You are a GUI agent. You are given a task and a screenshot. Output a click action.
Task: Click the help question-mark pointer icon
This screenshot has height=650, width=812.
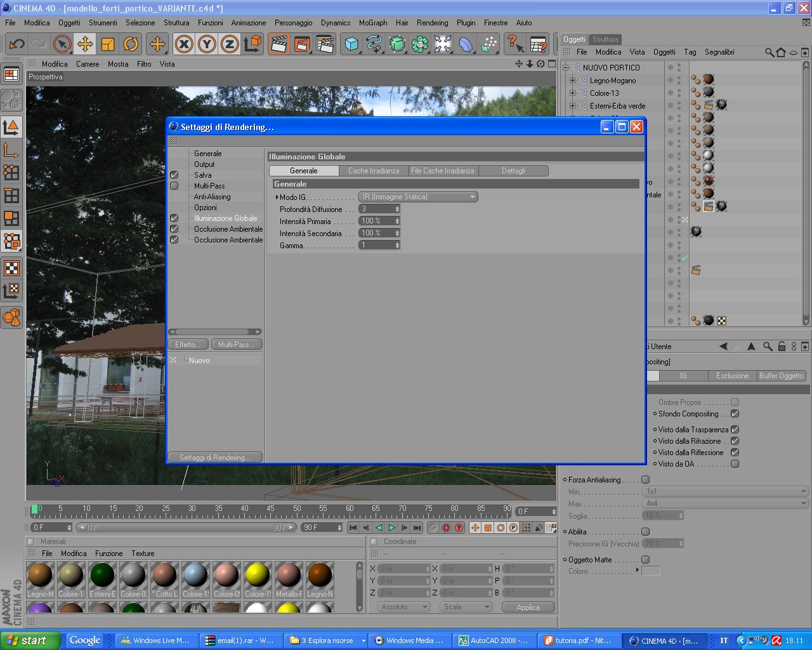515,44
